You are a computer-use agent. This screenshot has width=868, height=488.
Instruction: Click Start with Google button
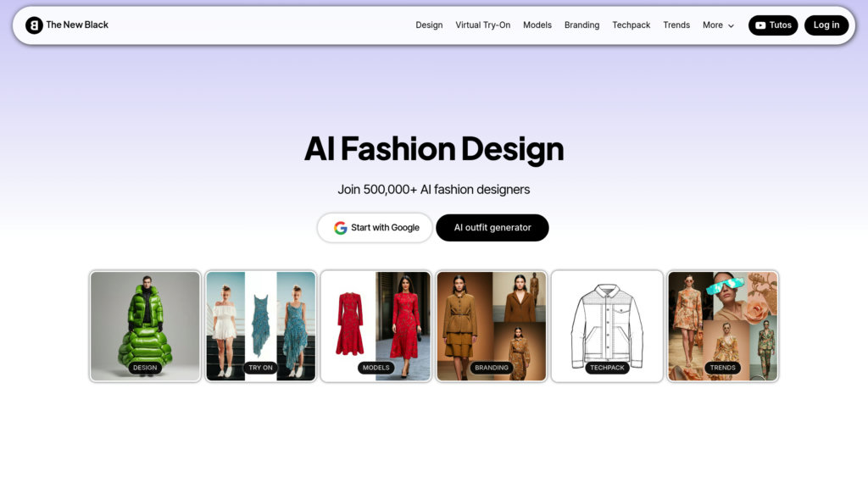point(375,227)
